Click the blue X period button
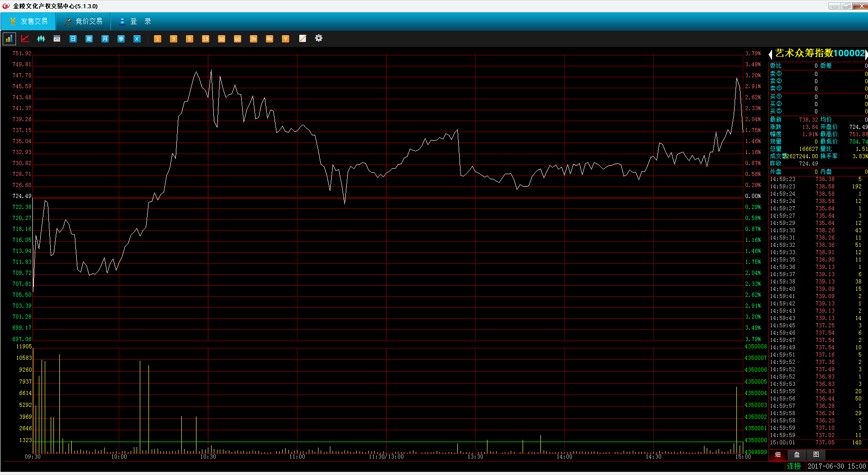The width and height of the screenshot is (868, 475). tap(137, 39)
